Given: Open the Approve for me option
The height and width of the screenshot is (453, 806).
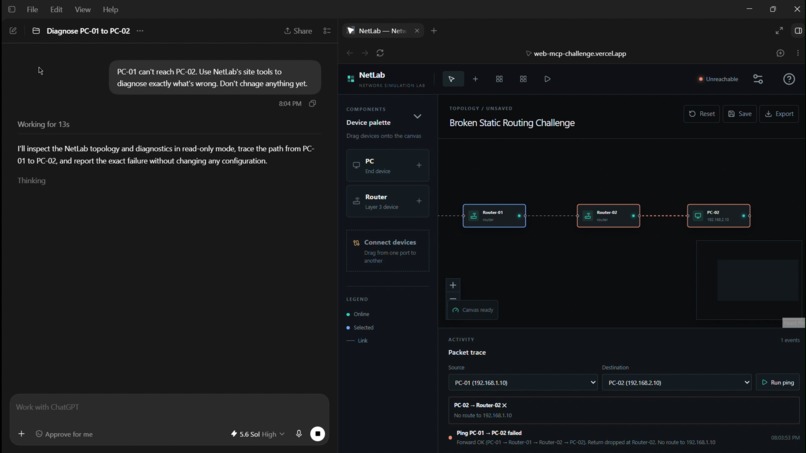Looking at the screenshot, I should [64, 434].
